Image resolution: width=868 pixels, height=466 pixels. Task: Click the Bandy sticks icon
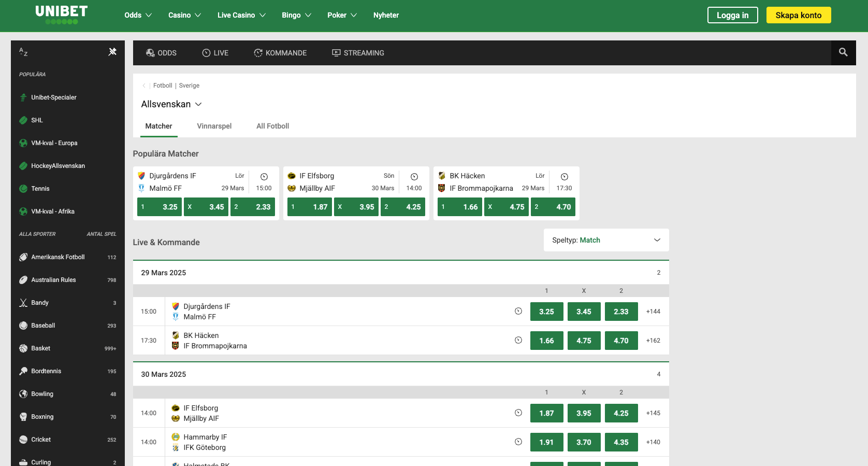(x=23, y=303)
